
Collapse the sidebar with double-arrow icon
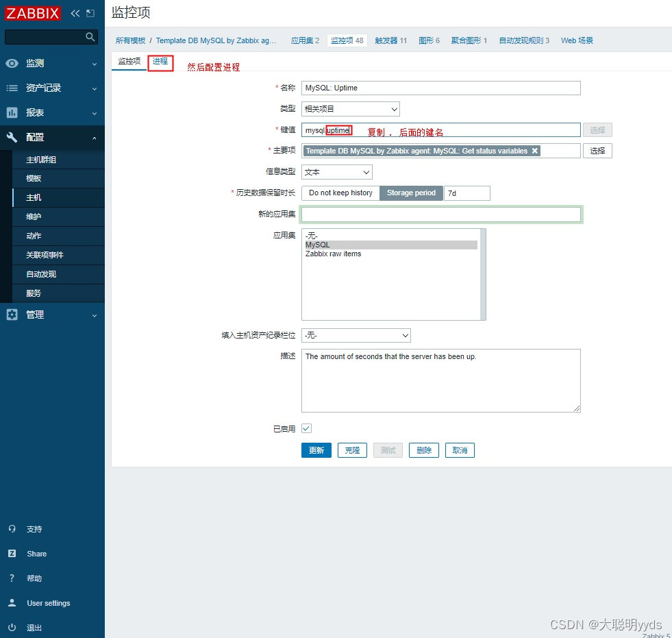coord(75,13)
